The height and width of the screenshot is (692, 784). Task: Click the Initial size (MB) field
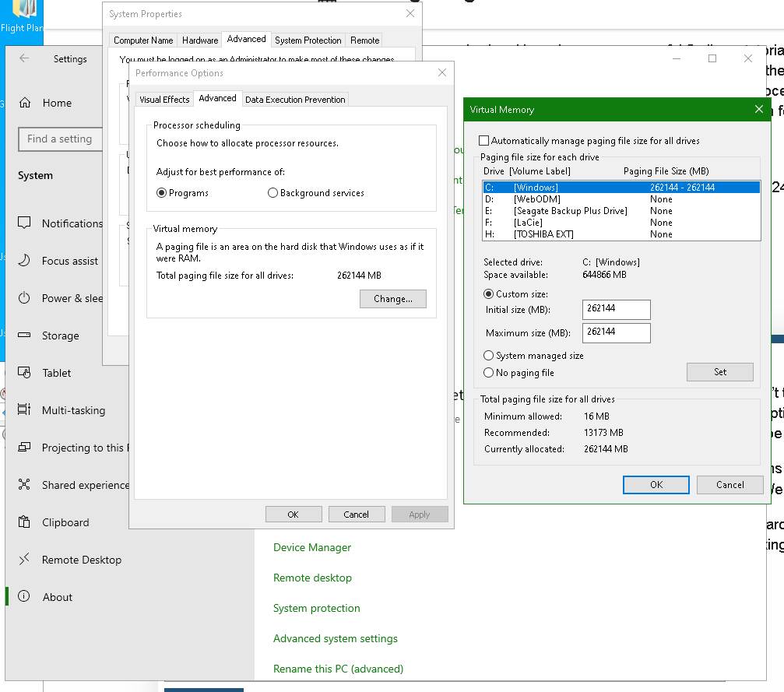coord(616,309)
